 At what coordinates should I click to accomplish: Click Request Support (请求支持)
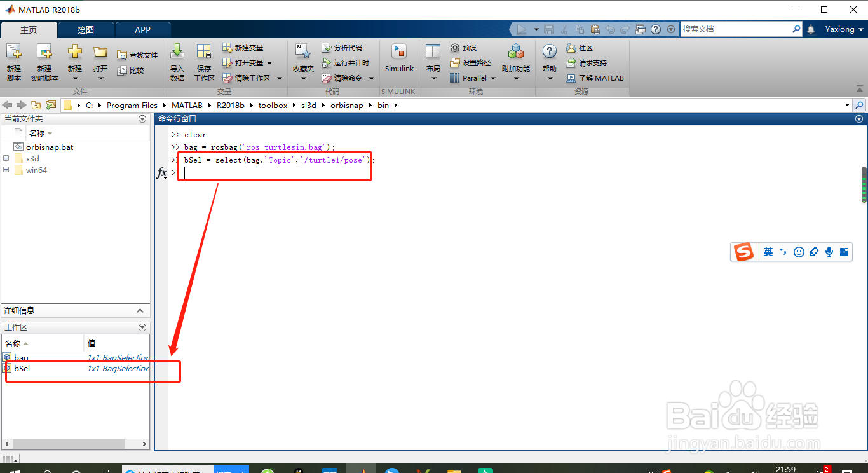pyautogui.click(x=586, y=63)
